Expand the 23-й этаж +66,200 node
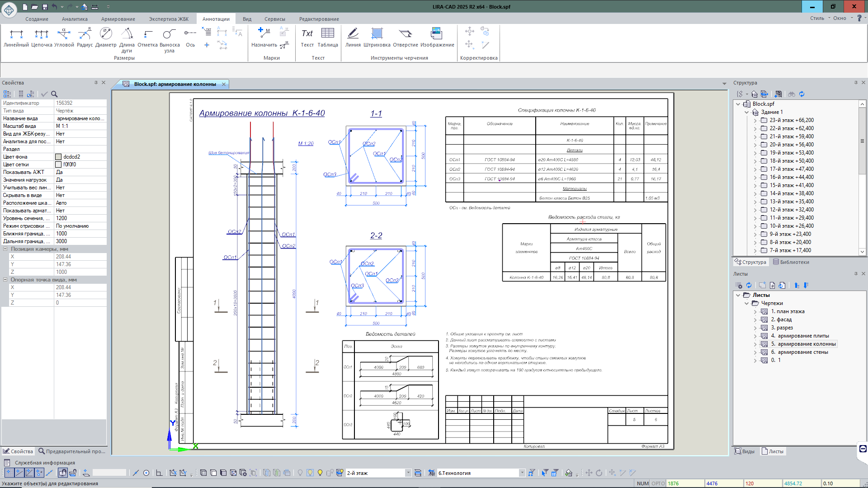868x488 pixels. coord(755,121)
